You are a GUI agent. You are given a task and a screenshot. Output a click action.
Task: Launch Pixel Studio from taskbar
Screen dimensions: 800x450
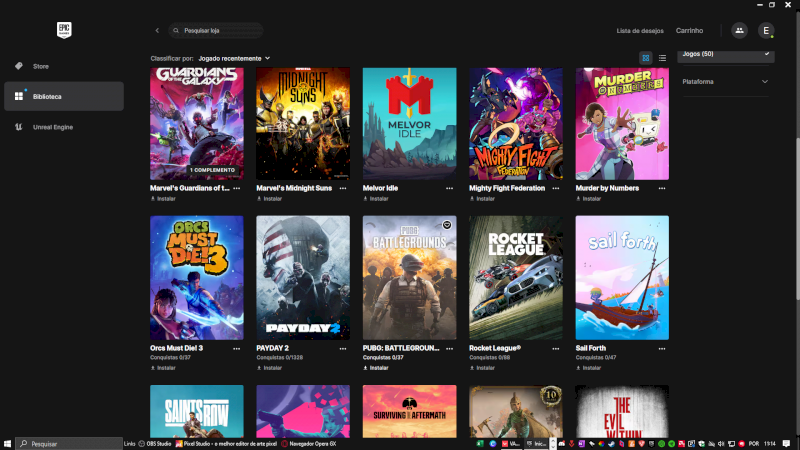[226, 444]
